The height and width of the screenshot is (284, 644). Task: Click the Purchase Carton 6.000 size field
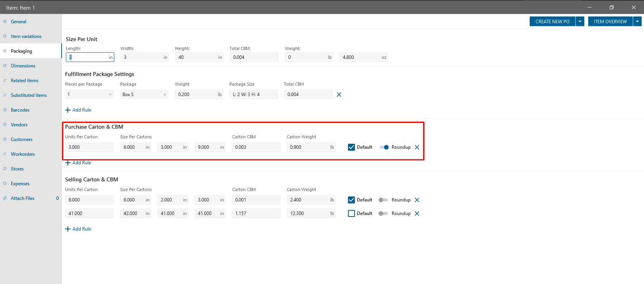point(136,147)
